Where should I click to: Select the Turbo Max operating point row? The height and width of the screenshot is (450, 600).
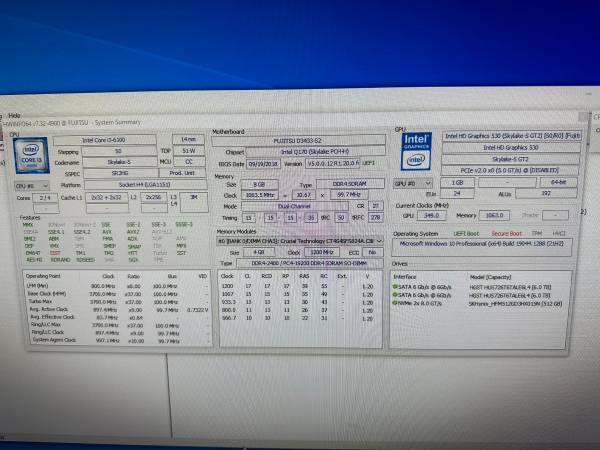click(117, 302)
